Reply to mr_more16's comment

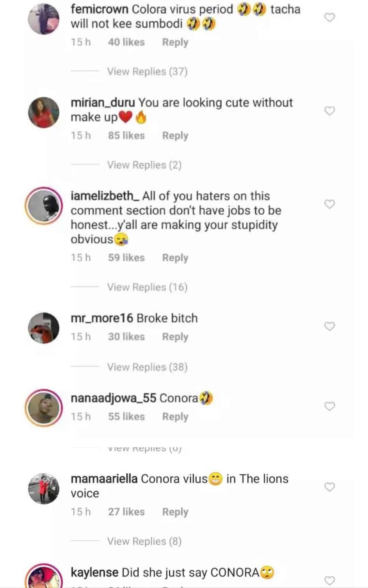175,337
